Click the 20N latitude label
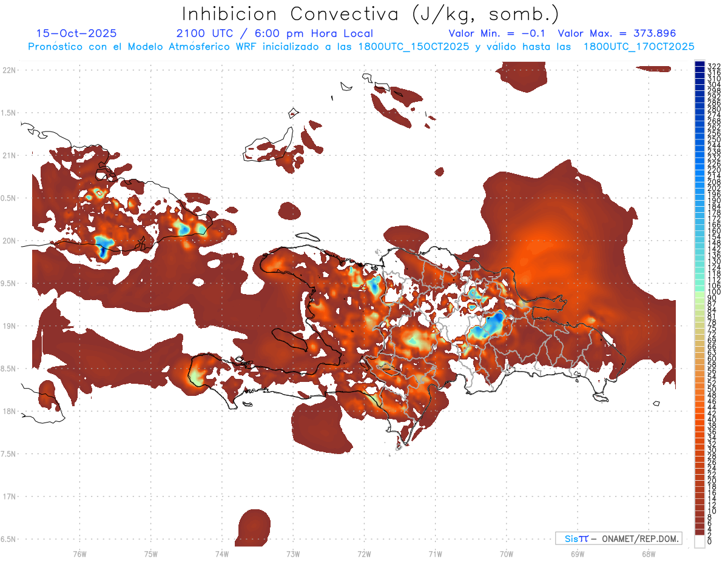Image resolution: width=728 pixels, height=562 pixels. pos(9,241)
